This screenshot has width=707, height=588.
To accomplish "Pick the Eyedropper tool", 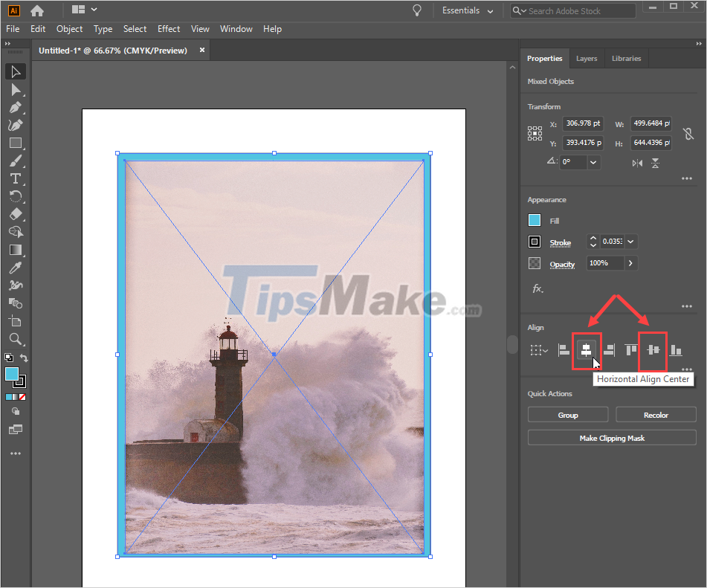I will point(16,268).
